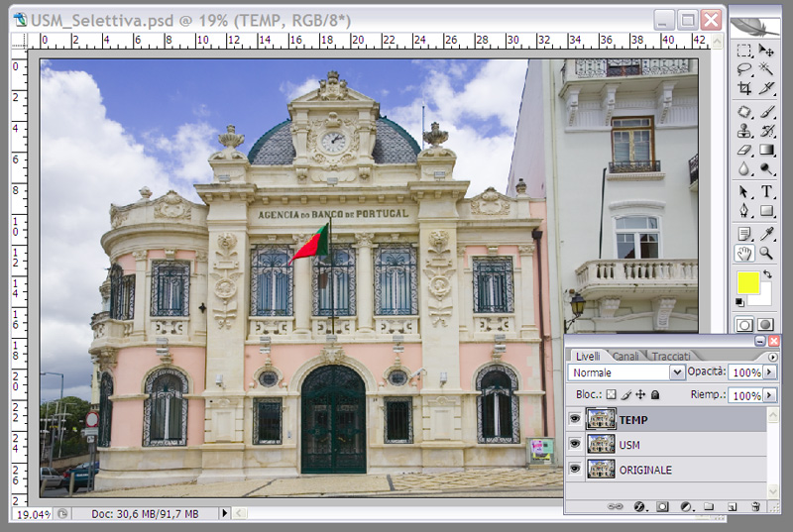Click the add layer mask button
The height and width of the screenshot is (532, 793).
[661, 506]
